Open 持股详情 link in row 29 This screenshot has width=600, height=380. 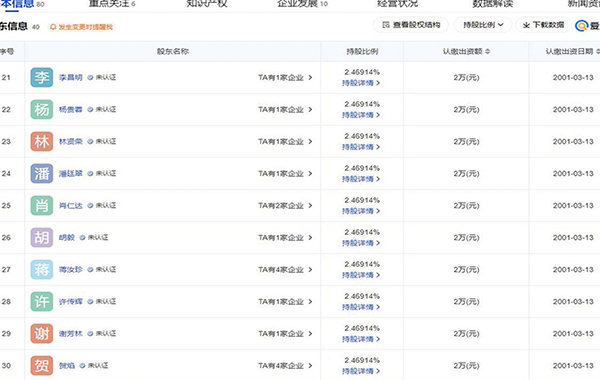point(361,339)
